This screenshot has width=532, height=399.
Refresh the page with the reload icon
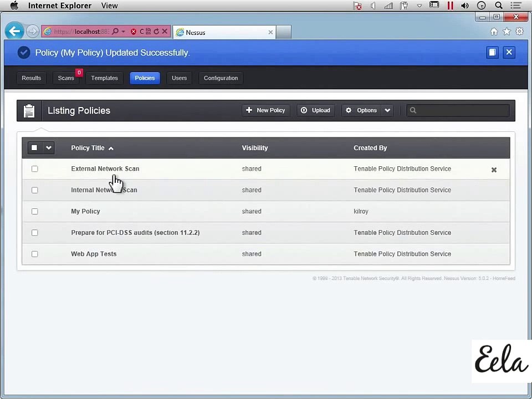coord(156,32)
